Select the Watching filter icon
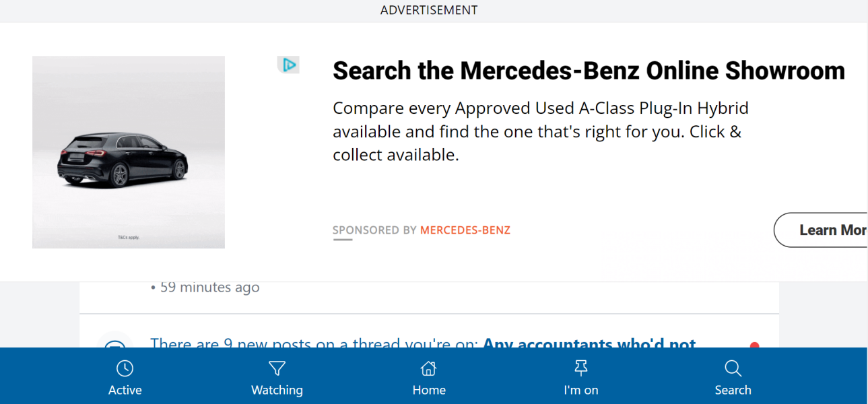Screen dimensions: 868x404 point(277,368)
